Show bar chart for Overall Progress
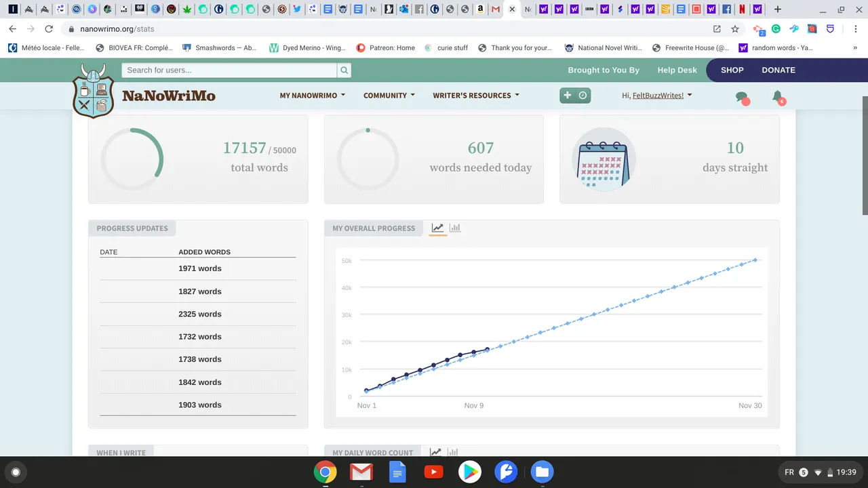Image resolution: width=868 pixels, height=488 pixels. tap(455, 228)
